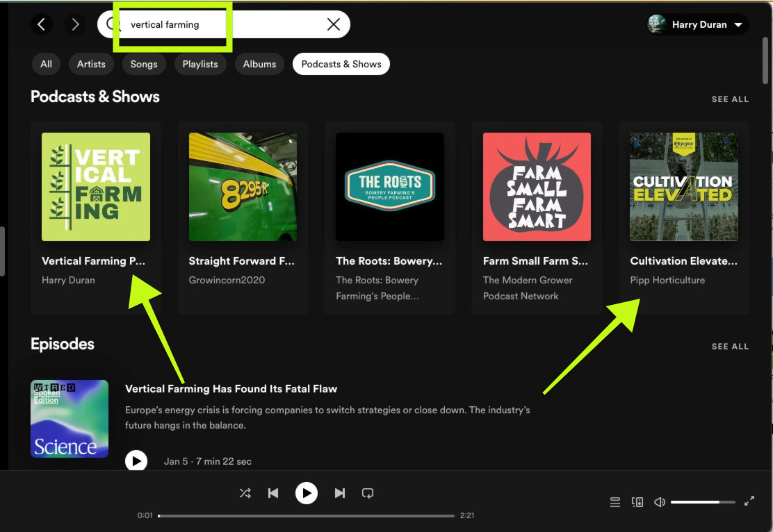This screenshot has height=532, width=773.
Task: Toggle repeat in the player bar
Action: tap(368, 493)
